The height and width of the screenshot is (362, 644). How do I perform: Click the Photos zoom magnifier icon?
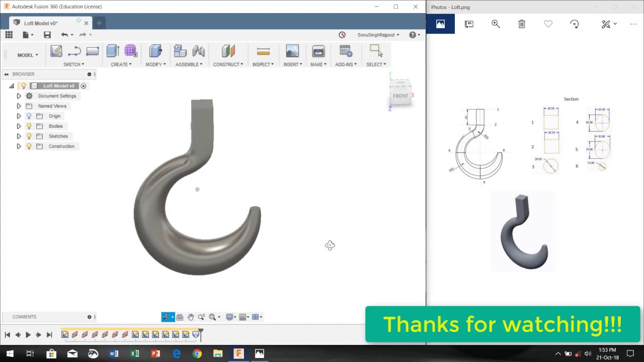click(x=496, y=24)
